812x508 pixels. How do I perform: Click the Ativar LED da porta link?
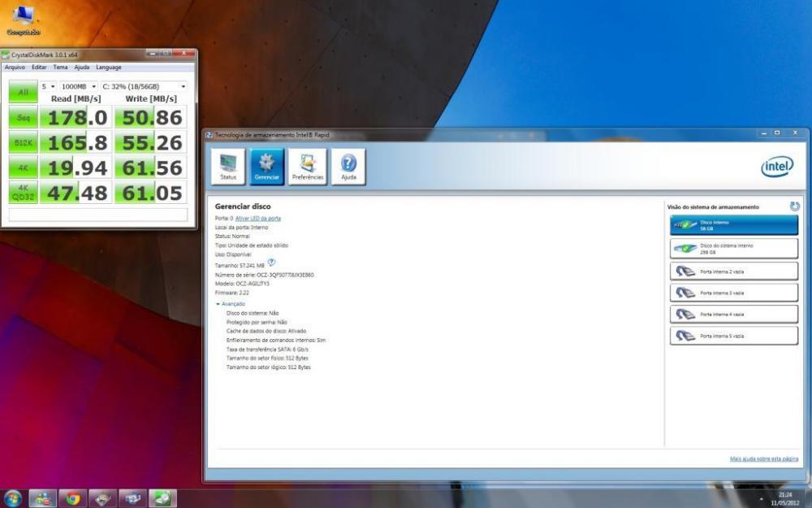pyautogui.click(x=258, y=219)
